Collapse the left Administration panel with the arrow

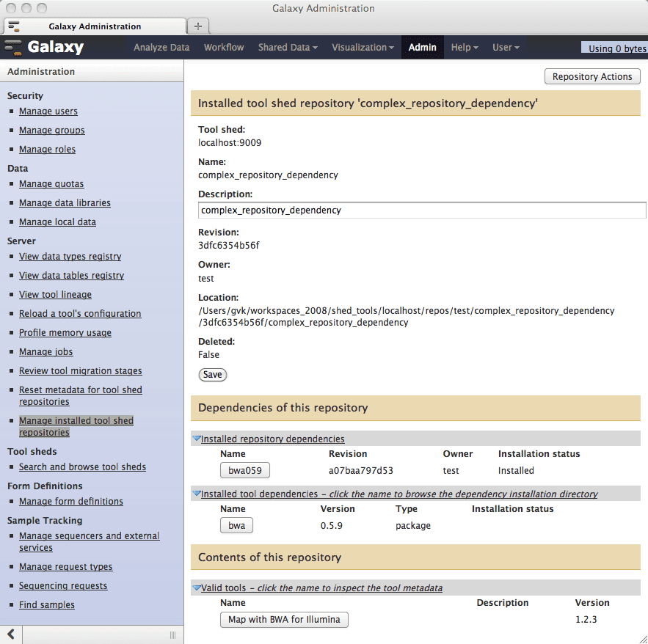[11, 634]
